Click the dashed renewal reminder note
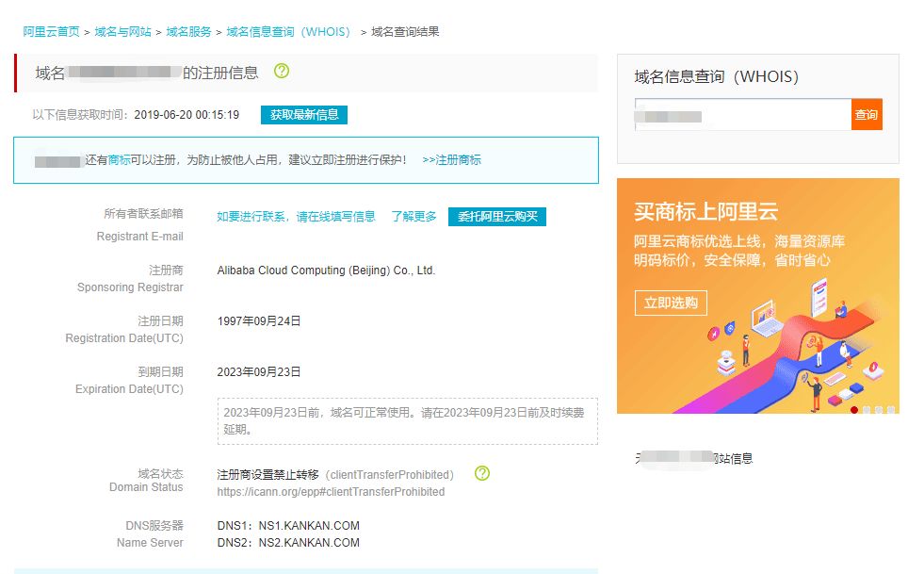Screen dimensions: 924x574 pos(407,421)
